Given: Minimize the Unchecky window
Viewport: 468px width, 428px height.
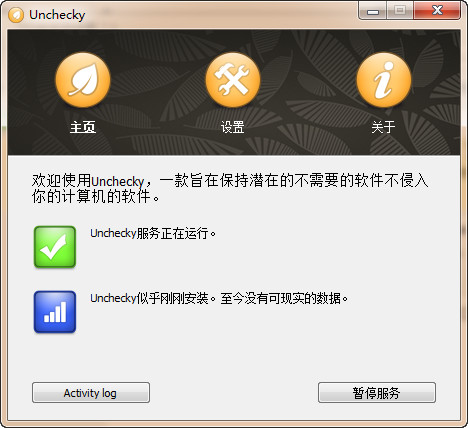Looking at the screenshot, I should click(373, 11).
